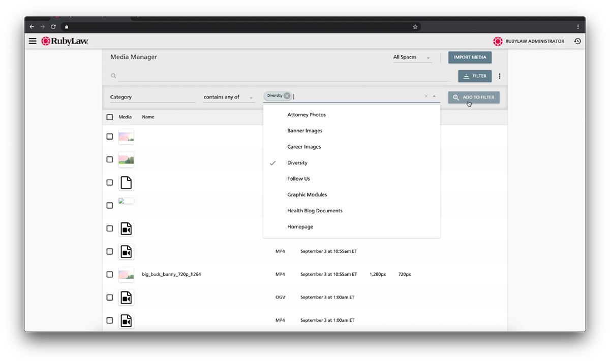Image resolution: width=610 pixels, height=364 pixels.
Task: Clear the category selection with the X
Action: [426, 96]
